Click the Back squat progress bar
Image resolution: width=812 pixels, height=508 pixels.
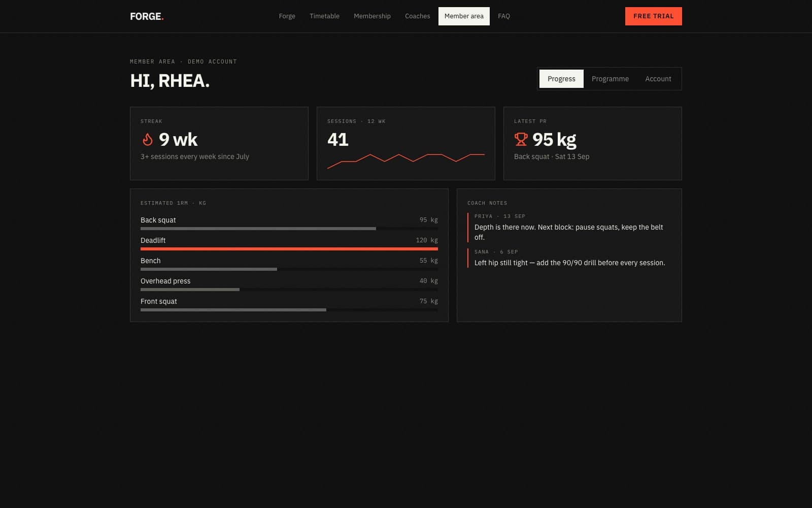click(289, 229)
